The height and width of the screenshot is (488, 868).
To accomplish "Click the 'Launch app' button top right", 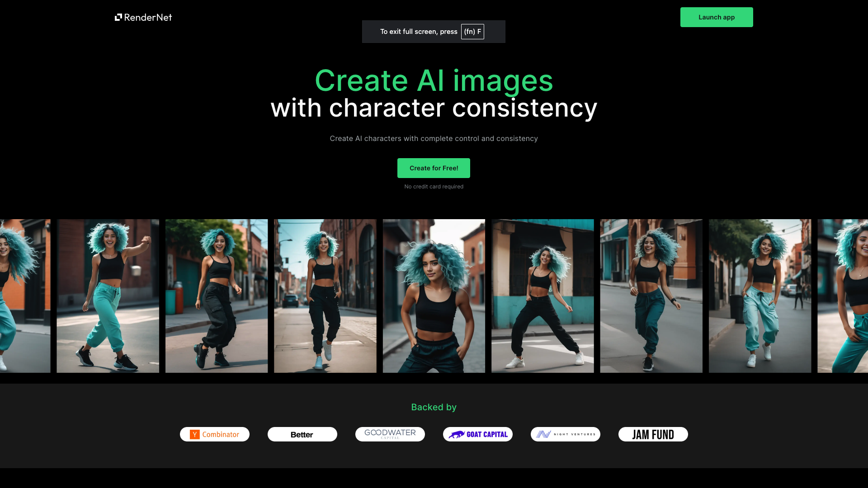I will point(717,17).
